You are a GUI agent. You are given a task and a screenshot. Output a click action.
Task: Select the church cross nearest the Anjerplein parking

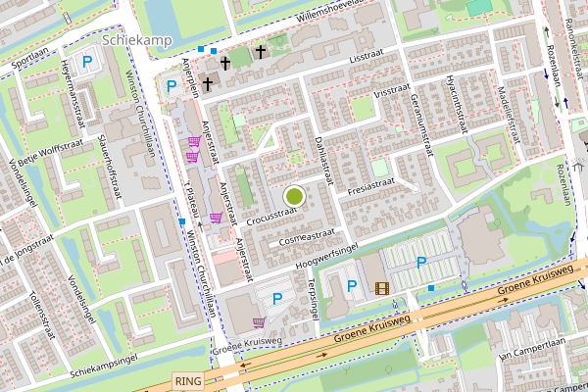pyautogui.click(x=208, y=82)
